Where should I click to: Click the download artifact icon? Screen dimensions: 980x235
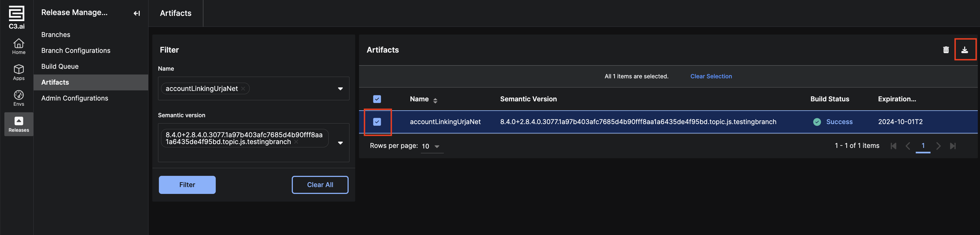click(964, 50)
